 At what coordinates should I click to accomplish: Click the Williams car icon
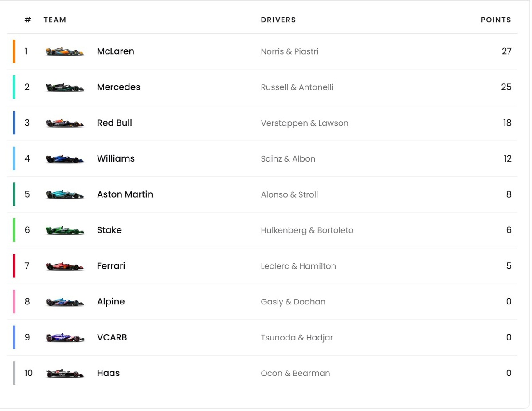[x=65, y=159]
